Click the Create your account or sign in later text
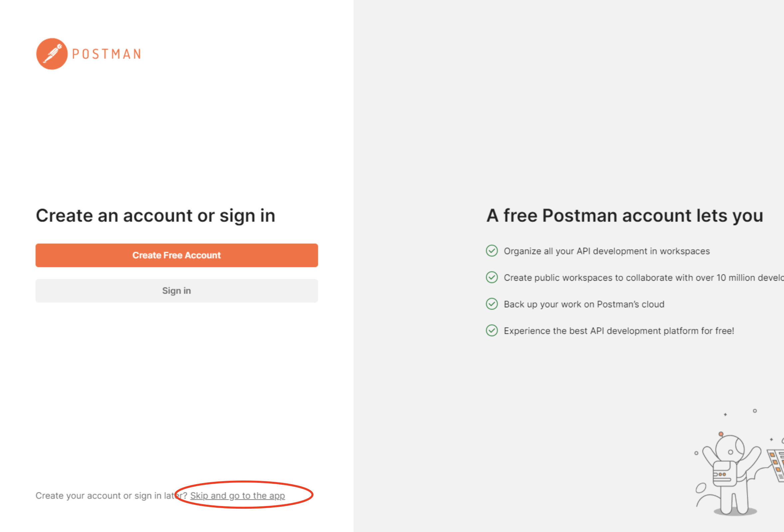 (108, 495)
